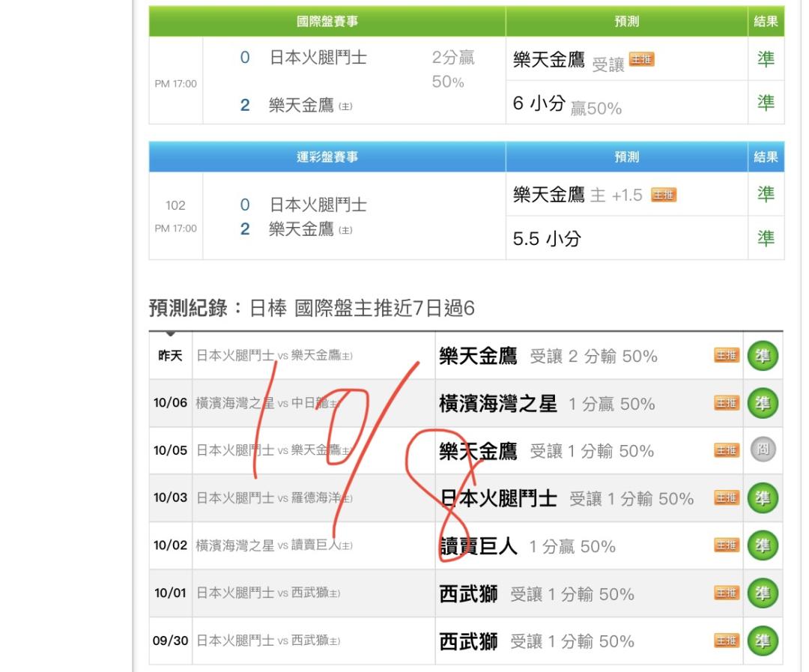The width and height of the screenshot is (809, 672).
Task: Click PM 17:00 in the 國際盤賽事 table
Action: coord(176,84)
